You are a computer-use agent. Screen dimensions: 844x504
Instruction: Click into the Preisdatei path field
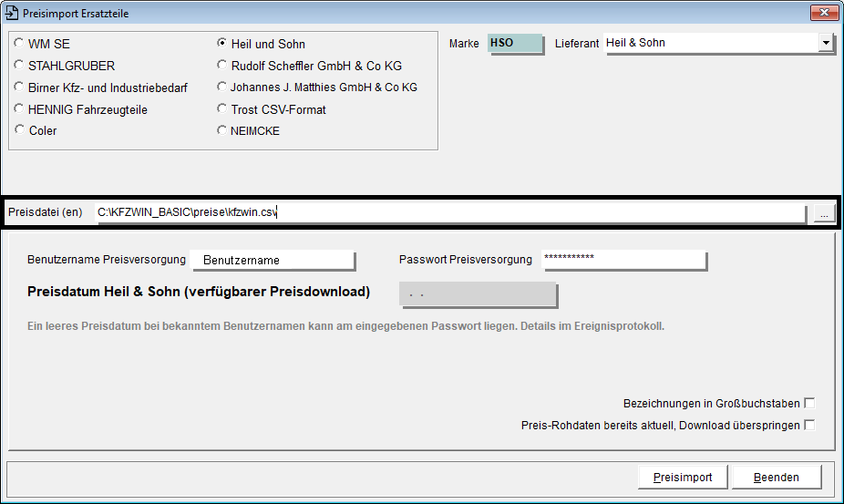tap(450, 212)
